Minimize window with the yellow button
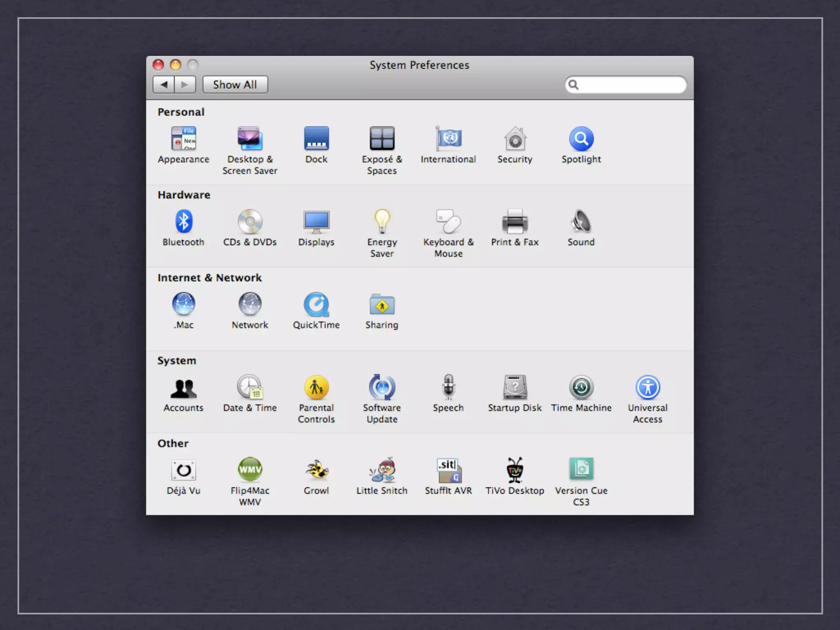The image size is (840, 630). 176,65
